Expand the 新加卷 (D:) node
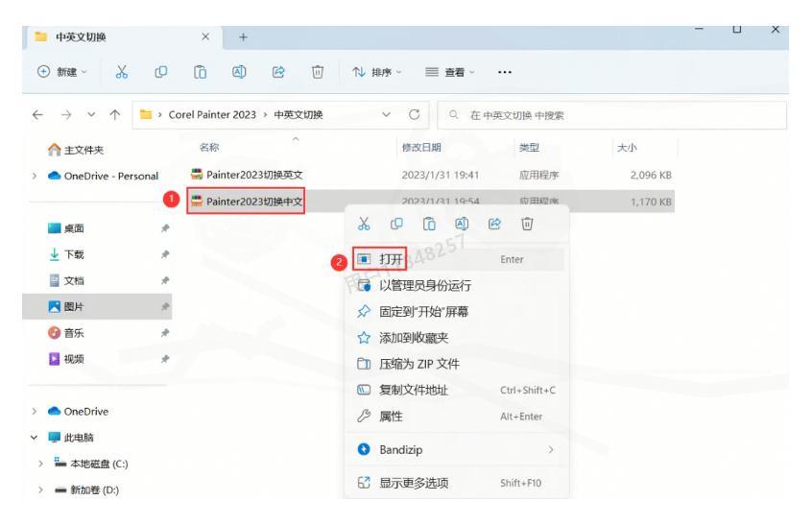 click(40, 489)
